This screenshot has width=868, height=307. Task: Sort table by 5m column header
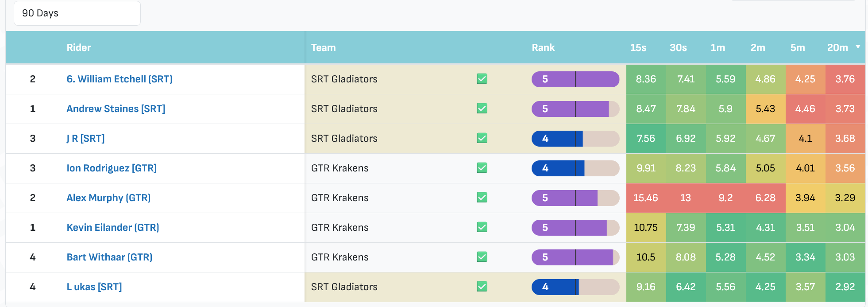798,47
